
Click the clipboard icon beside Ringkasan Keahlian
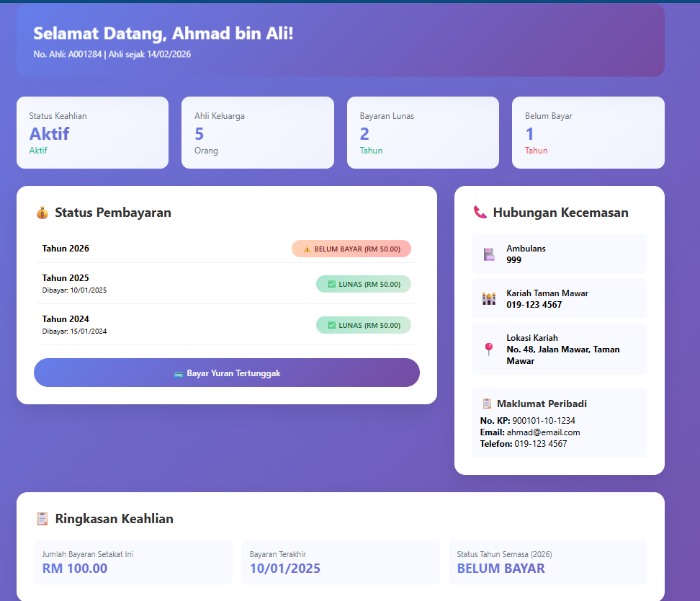pos(42,519)
